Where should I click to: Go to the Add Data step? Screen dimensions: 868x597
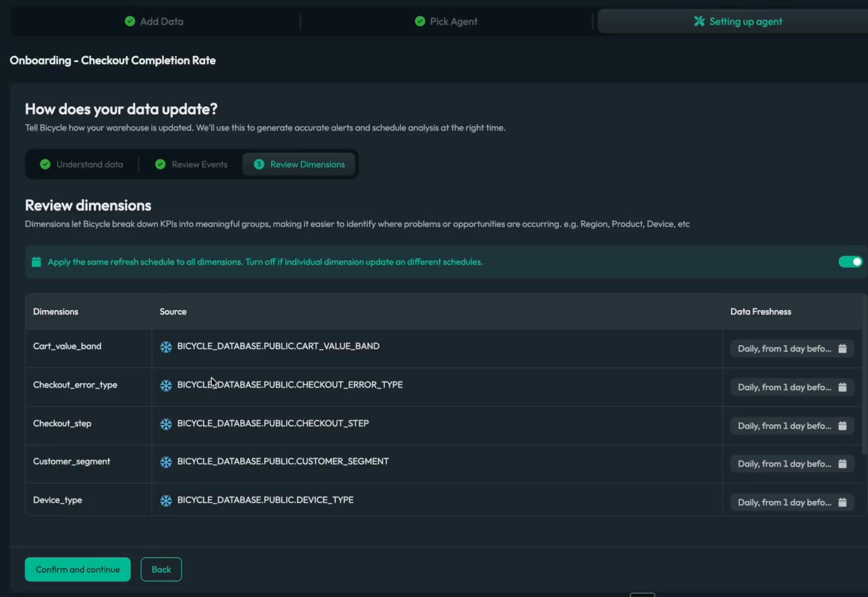pyautogui.click(x=155, y=22)
